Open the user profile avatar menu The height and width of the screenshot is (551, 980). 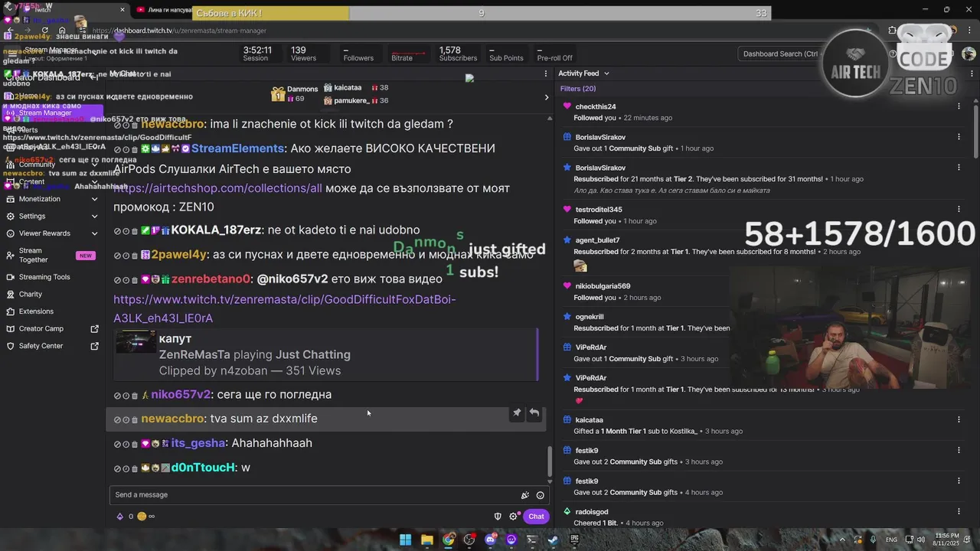969,54
